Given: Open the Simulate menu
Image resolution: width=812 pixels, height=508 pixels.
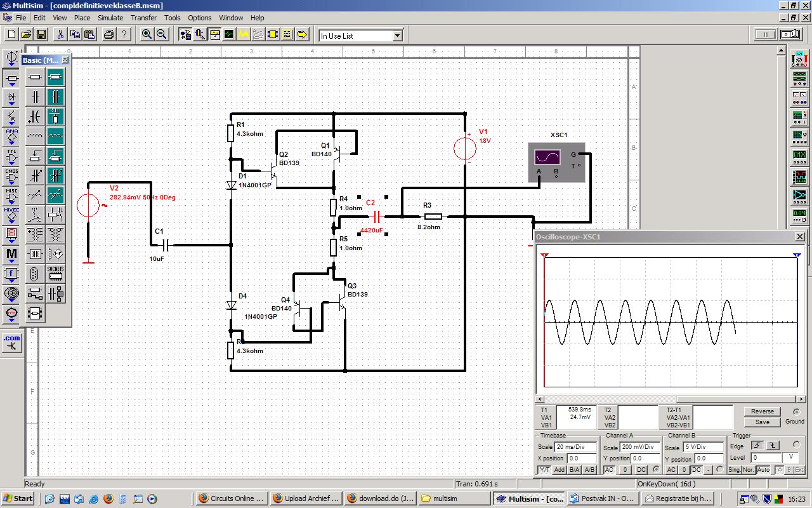Looking at the screenshot, I should tap(110, 18).
